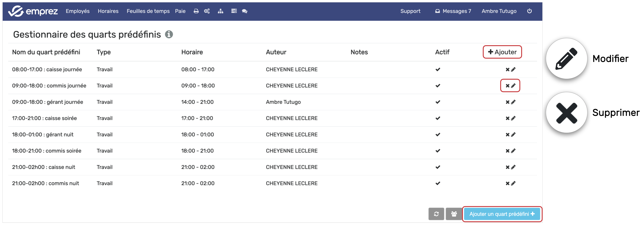644x226 pixels.
Task: Select '17:00-21:00 : caisse soirée' row name
Action: point(44,118)
